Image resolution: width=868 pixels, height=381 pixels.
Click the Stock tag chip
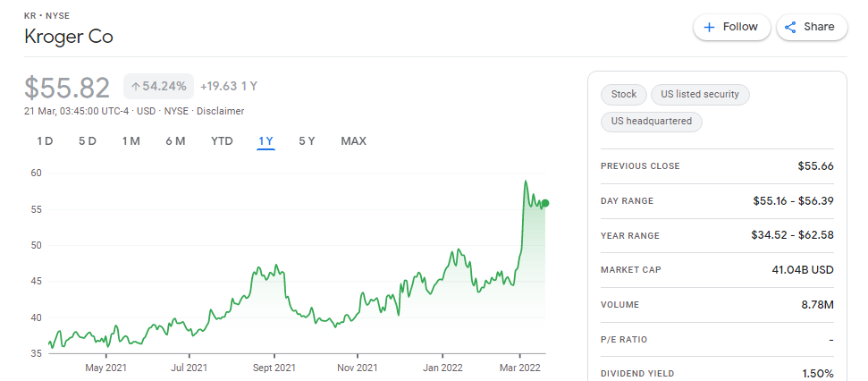(x=624, y=94)
